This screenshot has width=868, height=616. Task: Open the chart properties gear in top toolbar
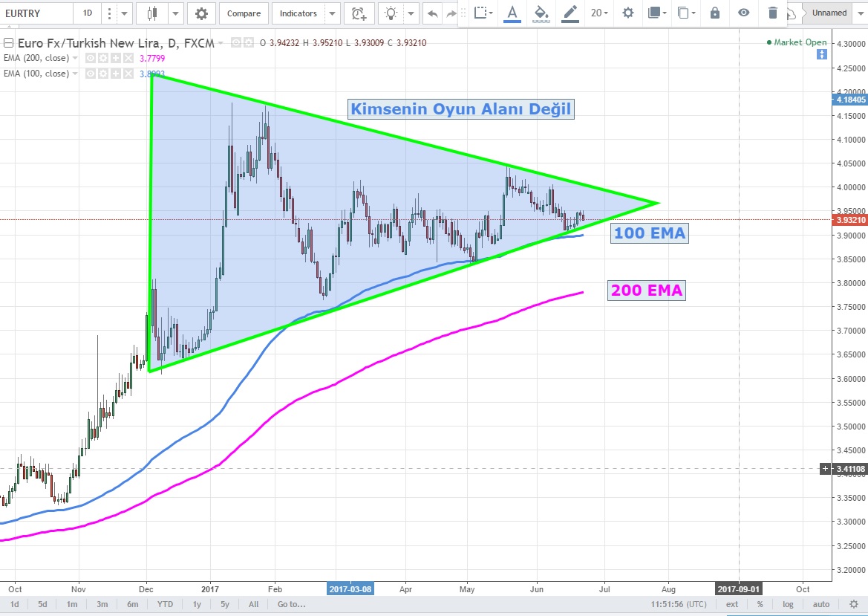click(x=200, y=13)
